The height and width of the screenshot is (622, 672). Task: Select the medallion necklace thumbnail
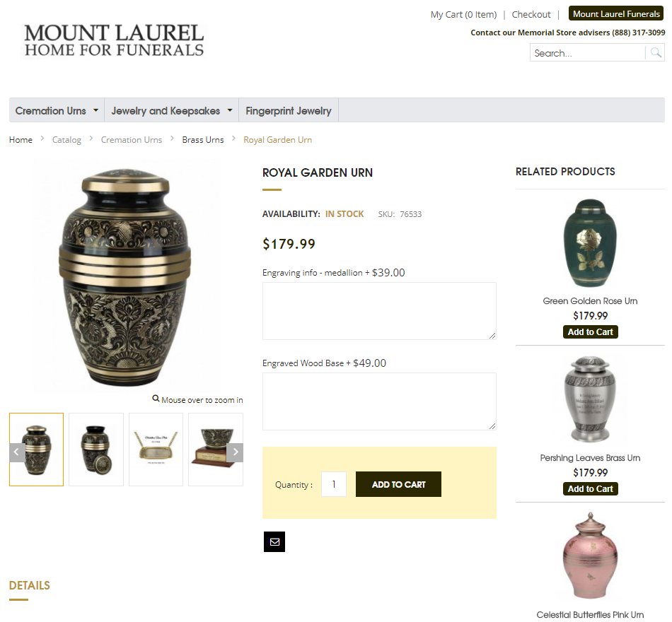pyautogui.click(x=156, y=450)
